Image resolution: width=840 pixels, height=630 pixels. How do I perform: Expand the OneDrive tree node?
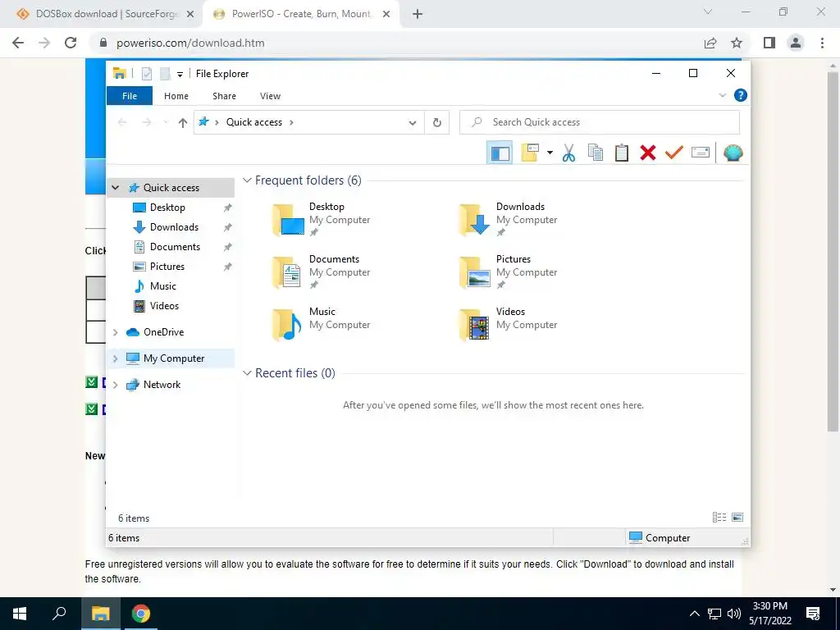pos(115,332)
